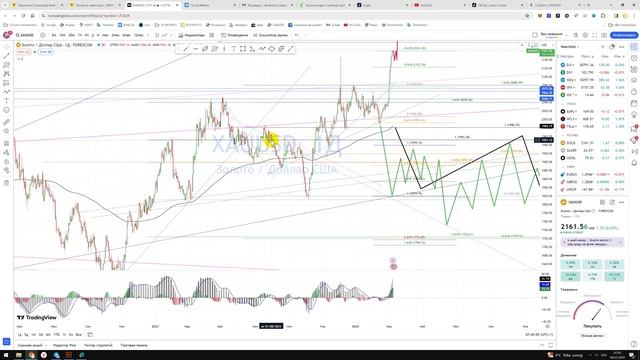The width and height of the screenshot is (640, 360).
Task: Open the Strategy Tester bottom tab
Action: [98, 345]
